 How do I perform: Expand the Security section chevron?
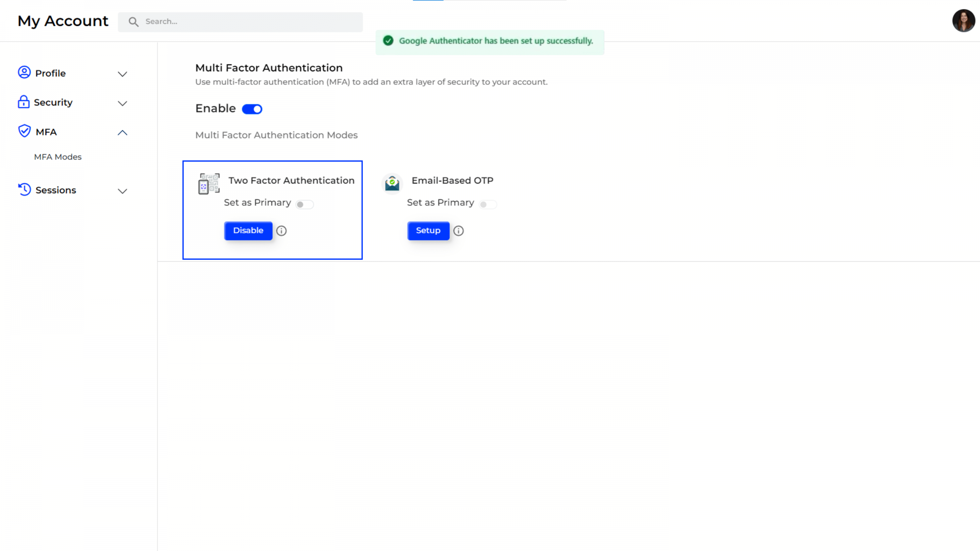click(x=122, y=103)
